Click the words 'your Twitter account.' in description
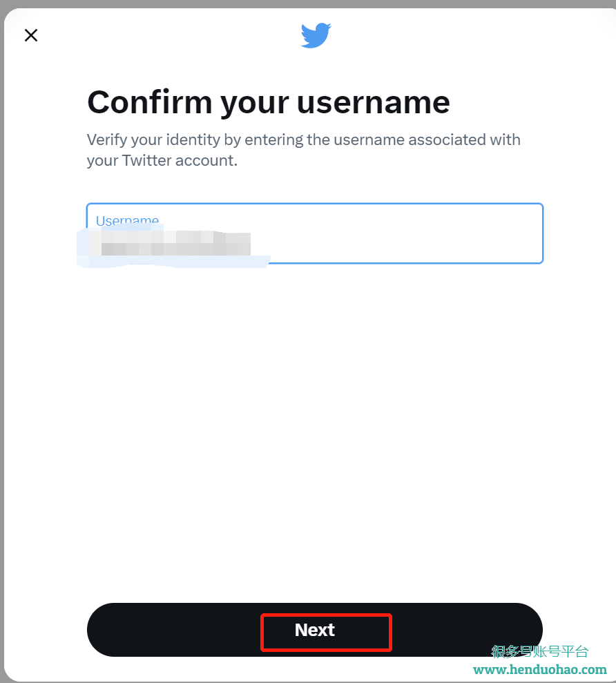 (x=162, y=161)
